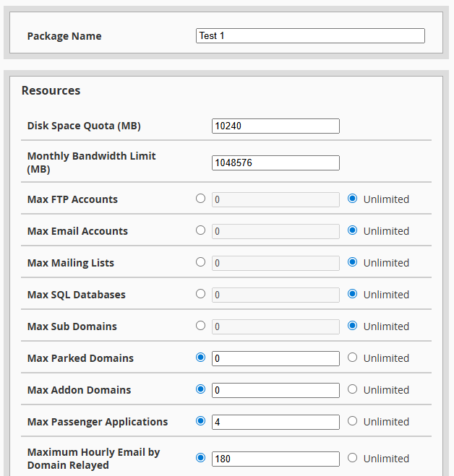The height and width of the screenshot is (476, 454).
Task: Edit the Max Addon Domains value field
Action: pyautogui.click(x=275, y=390)
